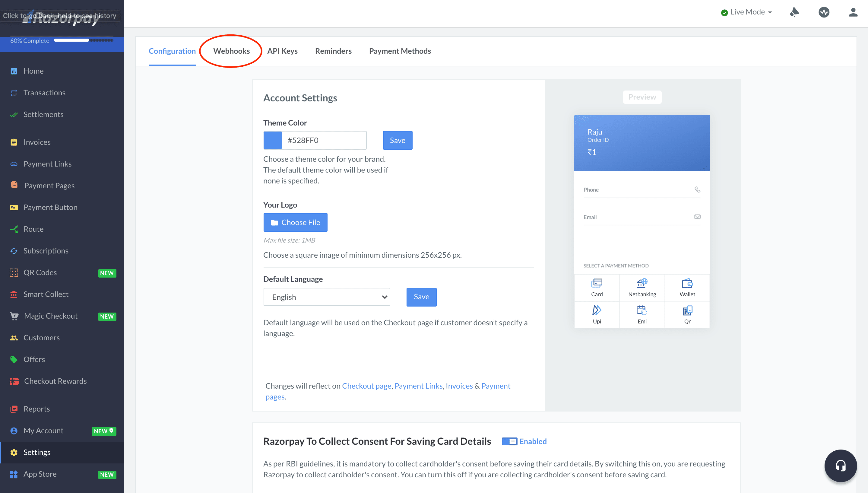
Task: Go to Route in sidebar
Action: (x=62, y=229)
